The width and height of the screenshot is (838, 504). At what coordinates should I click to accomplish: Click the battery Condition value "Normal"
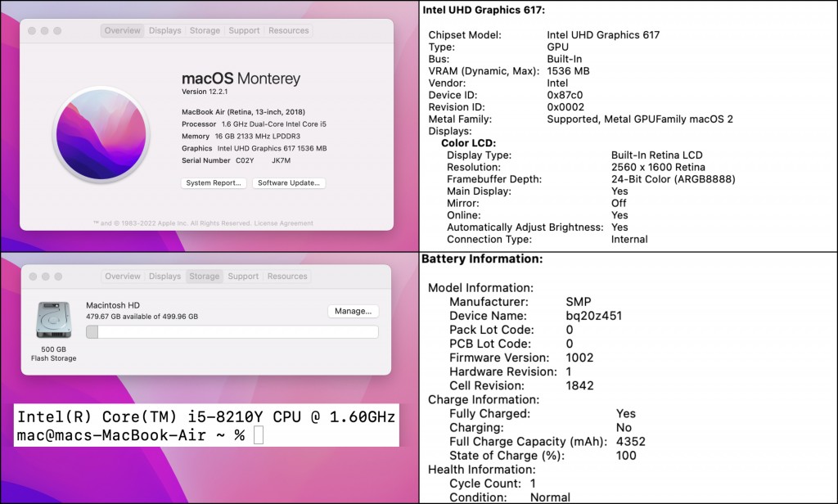point(551,497)
